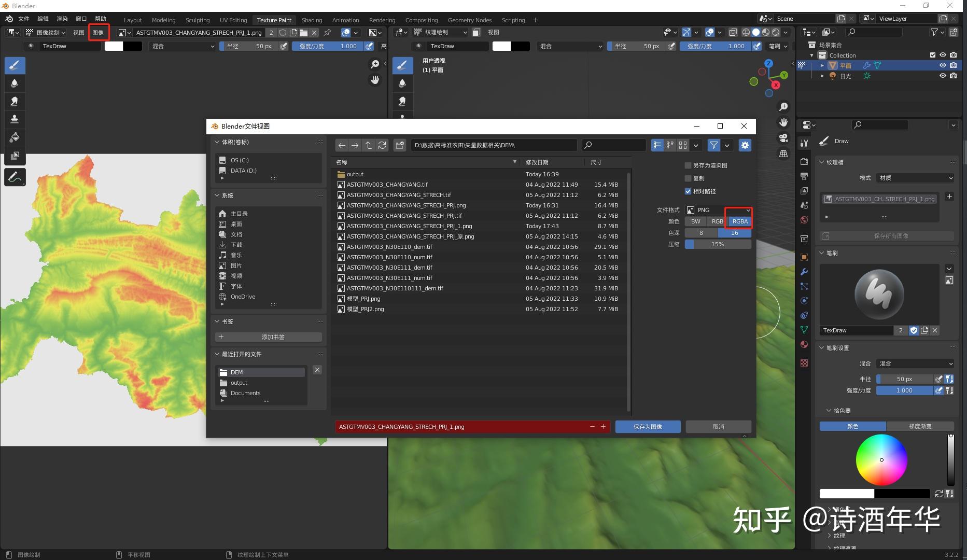Hide 平面 object in viewport via eye icon
This screenshot has width=967, height=560.
943,65
